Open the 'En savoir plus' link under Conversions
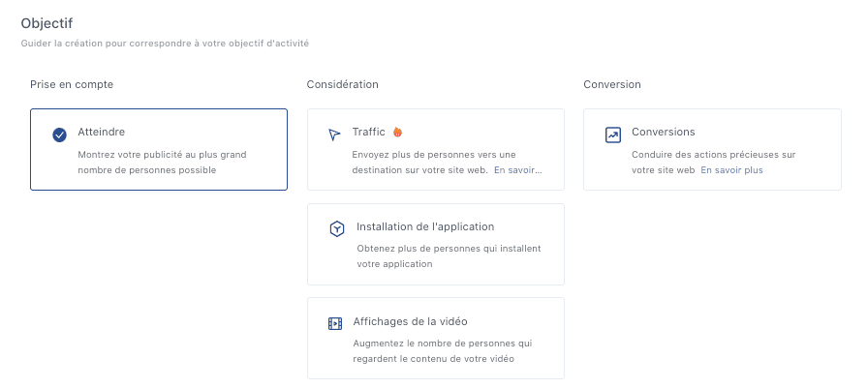Image resolution: width=868 pixels, height=389 pixels. coord(731,169)
